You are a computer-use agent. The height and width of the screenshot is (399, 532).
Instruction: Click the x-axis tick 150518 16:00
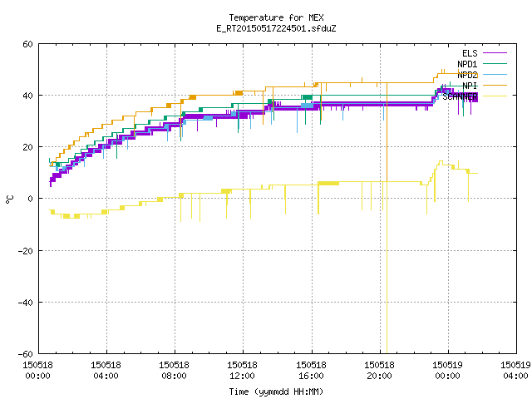pyautogui.click(x=311, y=371)
